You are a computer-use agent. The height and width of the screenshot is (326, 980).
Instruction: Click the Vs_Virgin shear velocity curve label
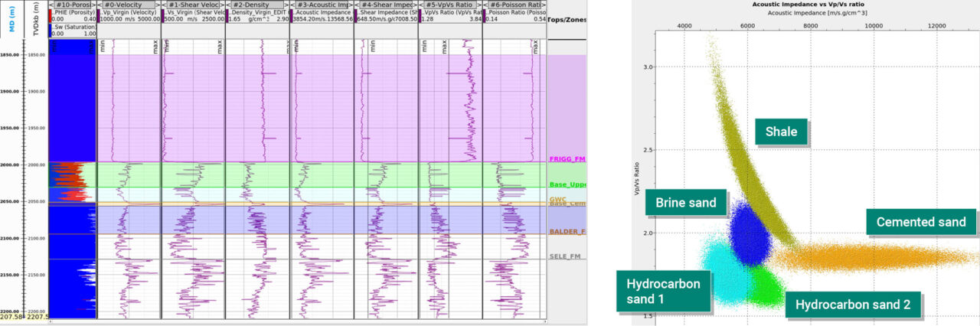[194, 13]
